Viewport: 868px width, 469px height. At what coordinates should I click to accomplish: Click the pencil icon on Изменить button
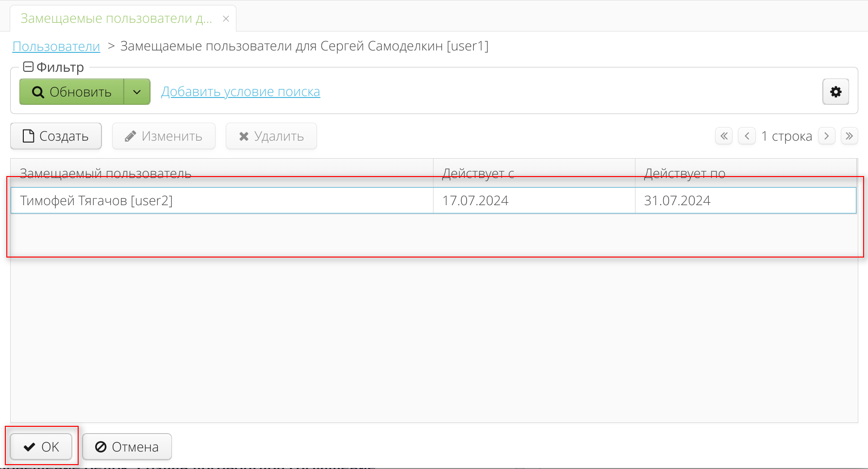pos(130,136)
